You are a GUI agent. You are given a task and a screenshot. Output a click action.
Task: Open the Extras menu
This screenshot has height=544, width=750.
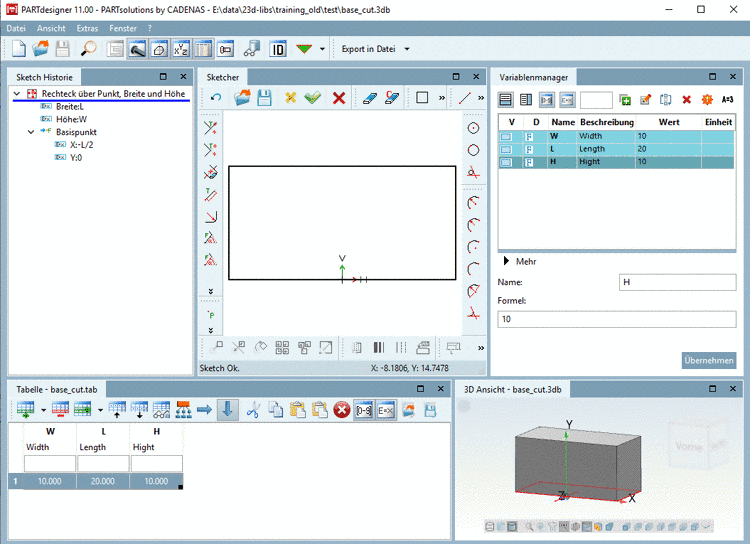[x=87, y=28]
